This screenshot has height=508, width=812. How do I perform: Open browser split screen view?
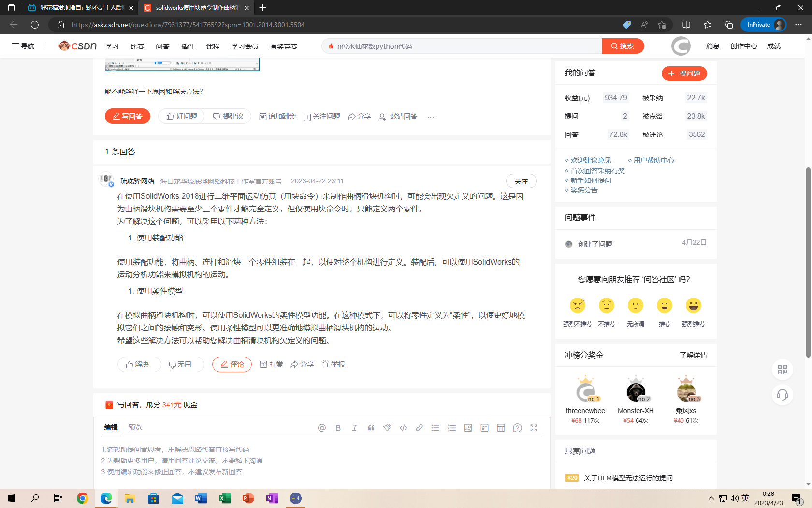686,25
